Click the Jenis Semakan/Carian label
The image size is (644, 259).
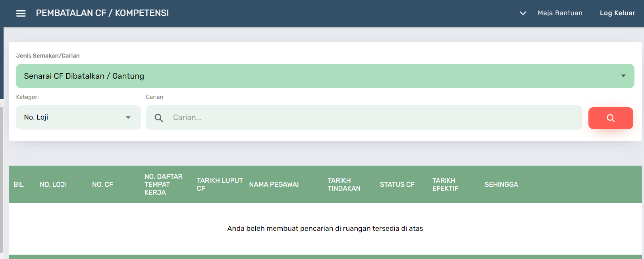point(48,56)
